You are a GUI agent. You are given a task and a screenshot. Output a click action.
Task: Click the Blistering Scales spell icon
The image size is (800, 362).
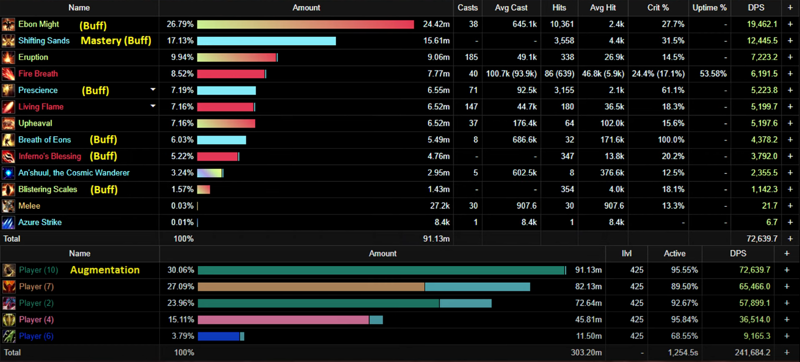(8, 190)
